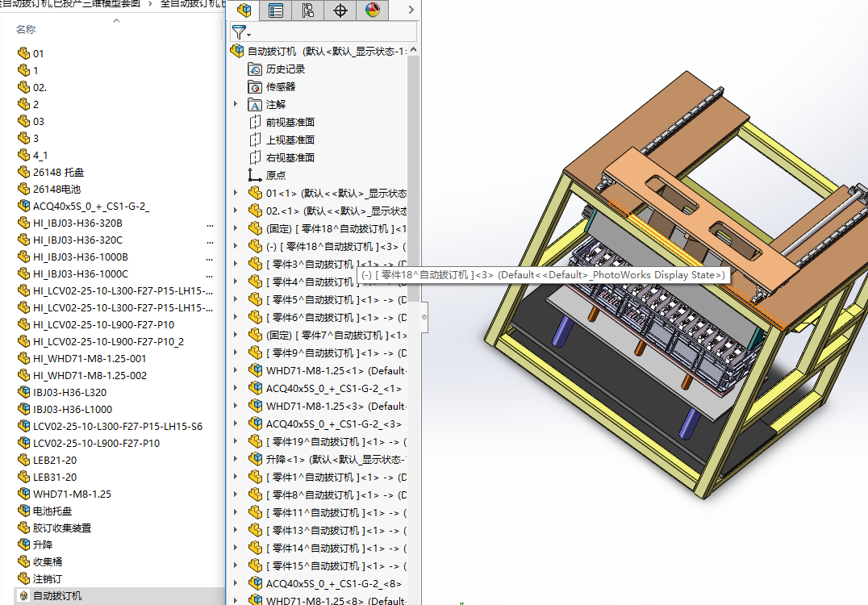Screen dimensions: 868x605
Task: Click ACQ40x5S_0_+_CS1-G-2_<3> assembly icon
Action: 255,423
